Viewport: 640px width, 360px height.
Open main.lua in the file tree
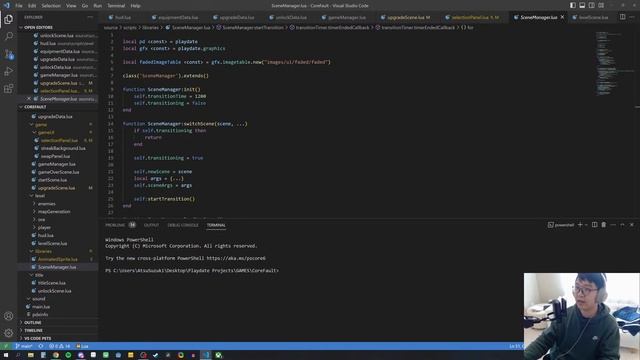coord(41,307)
